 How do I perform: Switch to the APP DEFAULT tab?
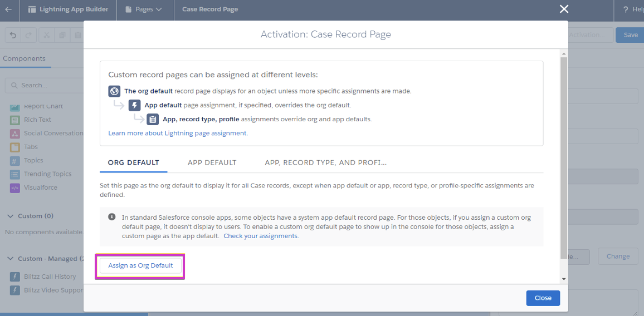(x=212, y=162)
